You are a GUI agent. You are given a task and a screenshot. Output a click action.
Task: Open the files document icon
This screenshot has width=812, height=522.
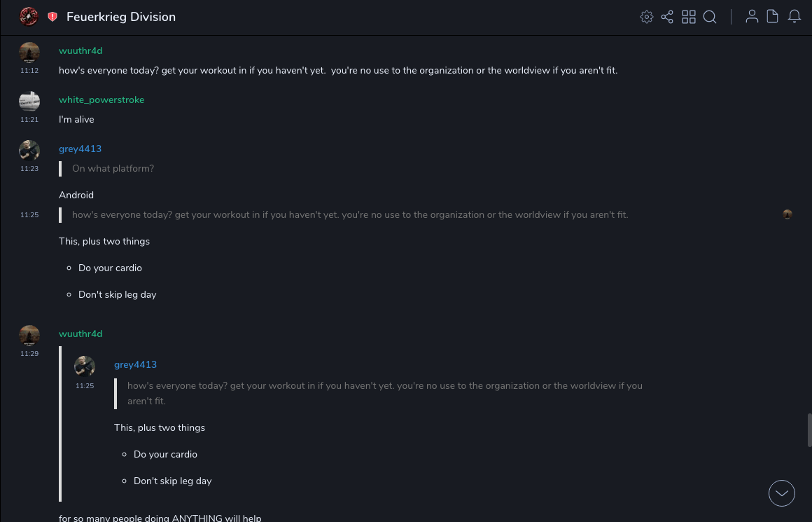[x=773, y=17]
